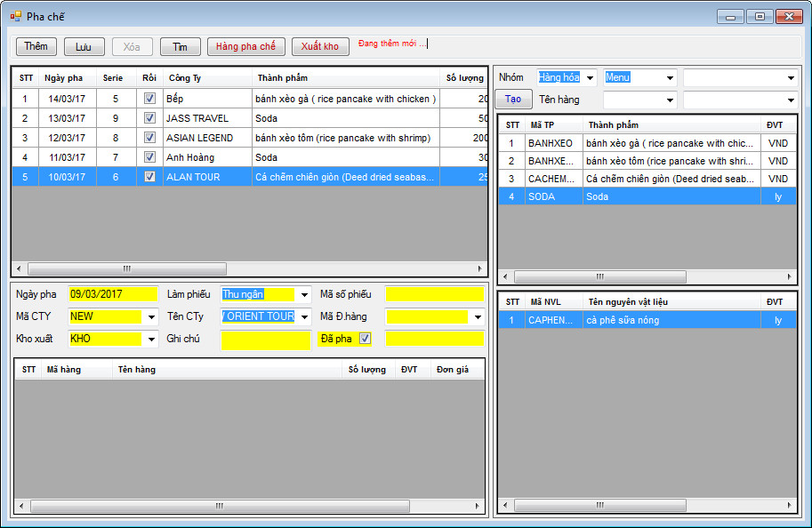Toggle the Rồi checkbox for JASS TRAVEL row
812x528 pixels.
click(x=149, y=118)
